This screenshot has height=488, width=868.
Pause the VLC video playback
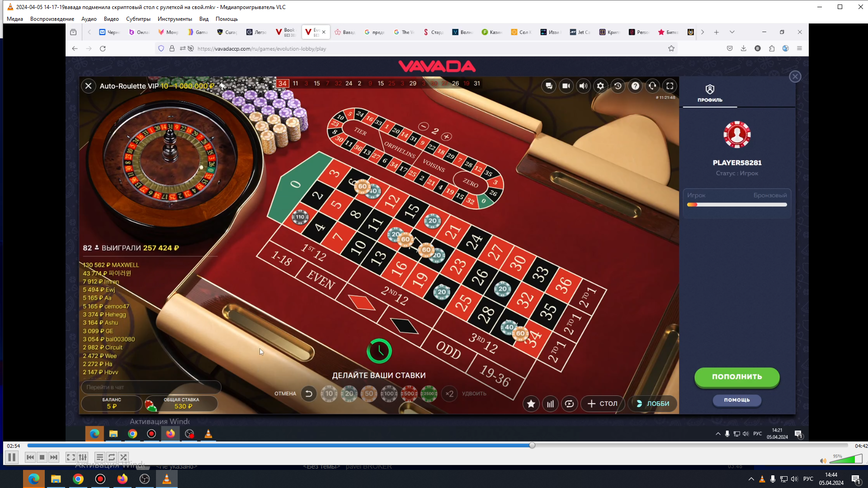pos(12,457)
